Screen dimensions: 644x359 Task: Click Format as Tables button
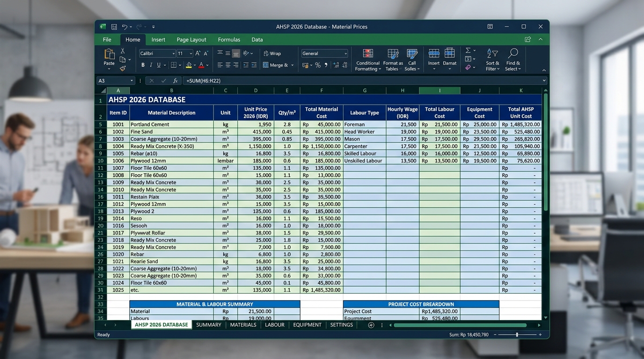(393, 60)
